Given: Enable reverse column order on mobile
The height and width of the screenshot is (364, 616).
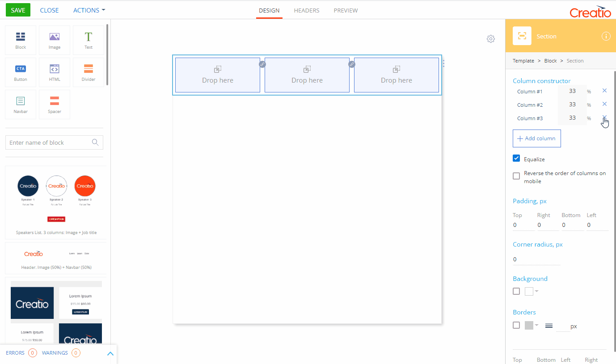Looking at the screenshot, I should click(x=516, y=176).
